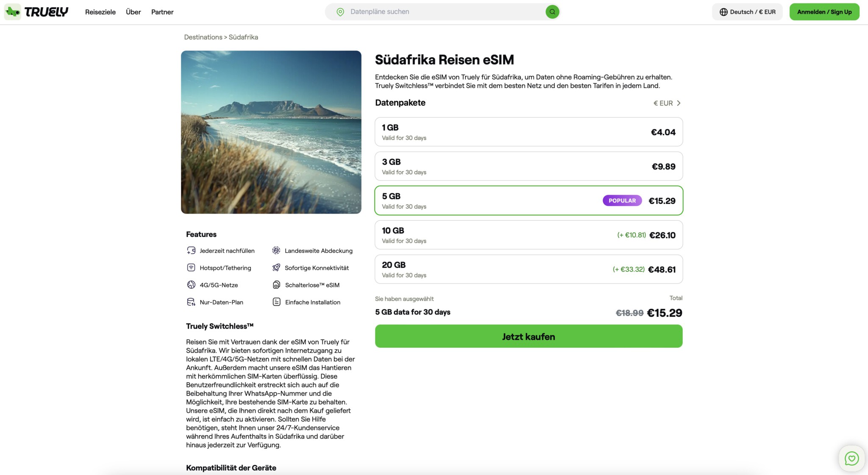Click the Anmelden / Sign Up button
Image resolution: width=868 pixels, height=475 pixels.
tap(824, 12)
